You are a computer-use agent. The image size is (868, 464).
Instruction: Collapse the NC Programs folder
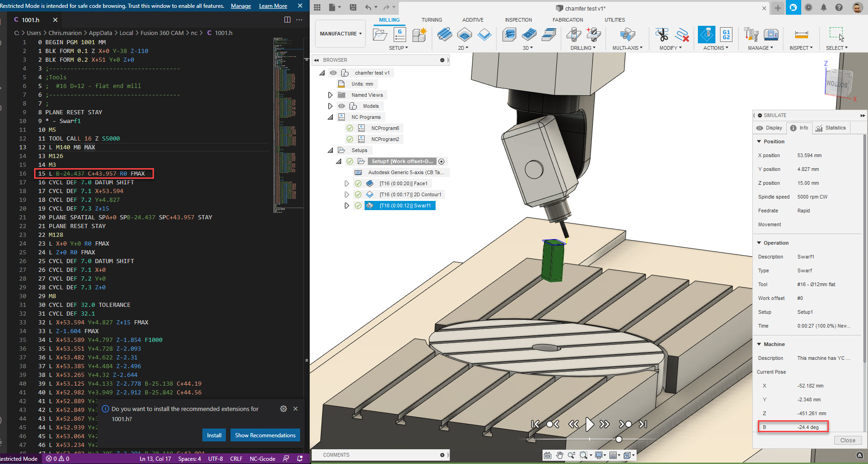(x=330, y=117)
